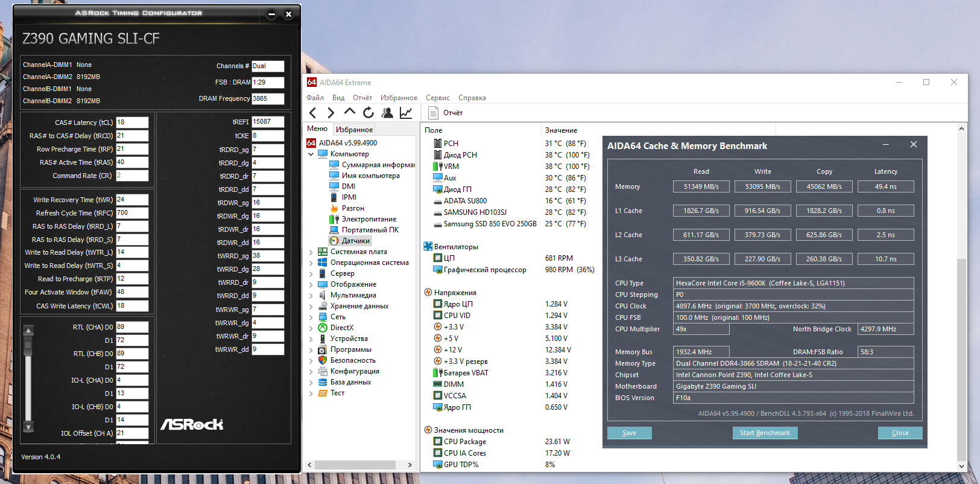Click the Батарея VBAT row icon
Image resolution: width=980 pixels, height=484 pixels.
coord(438,373)
